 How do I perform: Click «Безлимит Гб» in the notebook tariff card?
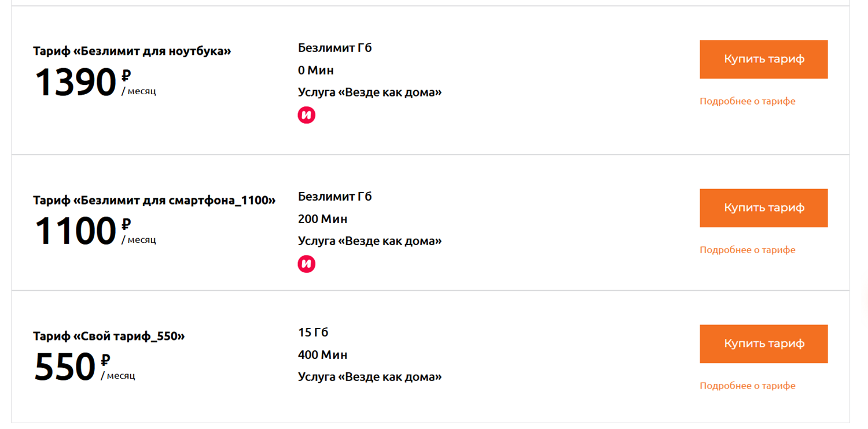[x=335, y=48]
